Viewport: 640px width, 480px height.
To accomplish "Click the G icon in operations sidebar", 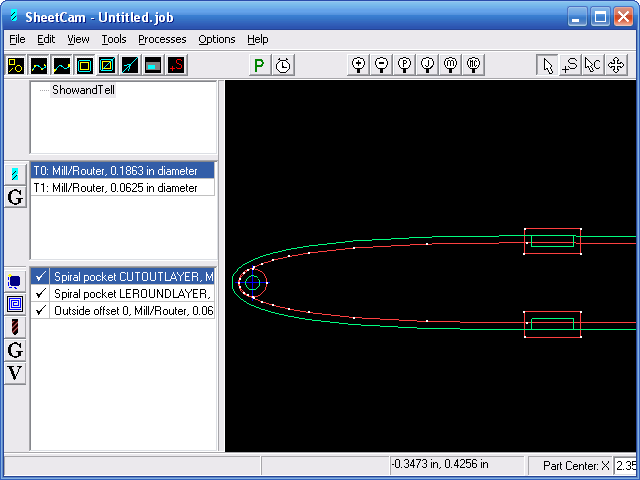I will click(x=15, y=350).
